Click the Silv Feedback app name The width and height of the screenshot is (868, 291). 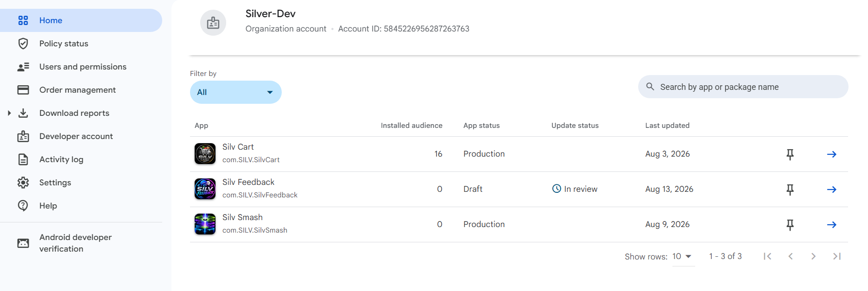click(x=248, y=182)
